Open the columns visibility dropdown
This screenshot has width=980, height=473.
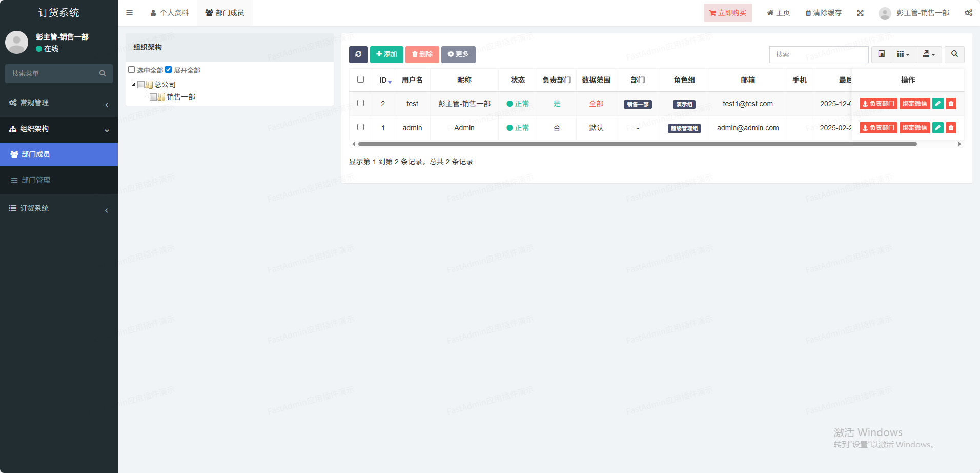click(903, 54)
